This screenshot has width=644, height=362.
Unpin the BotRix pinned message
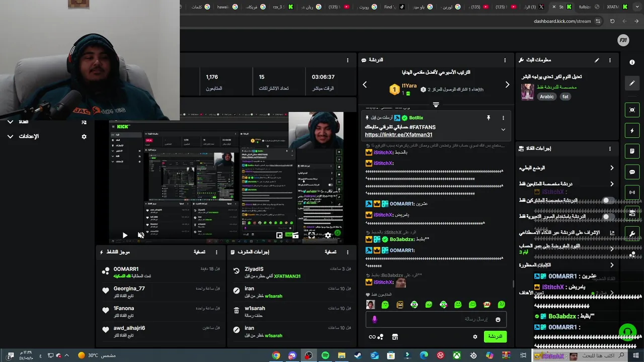tap(488, 118)
